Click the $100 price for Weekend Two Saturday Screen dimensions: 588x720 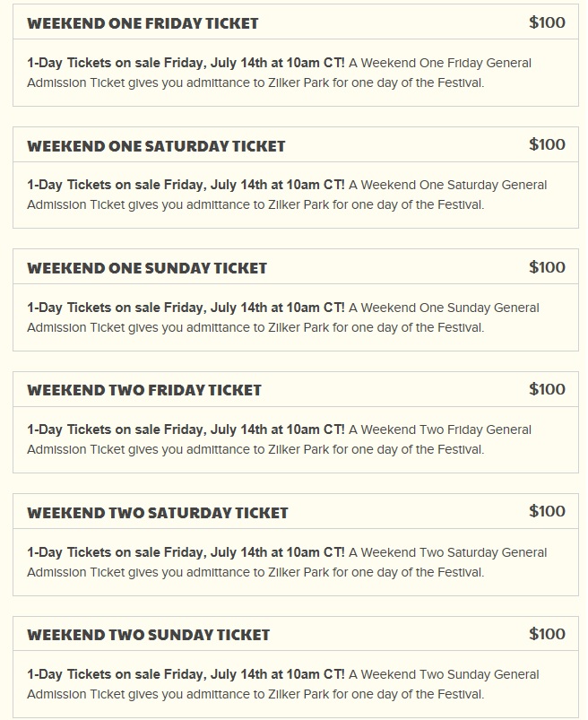(547, 511)
